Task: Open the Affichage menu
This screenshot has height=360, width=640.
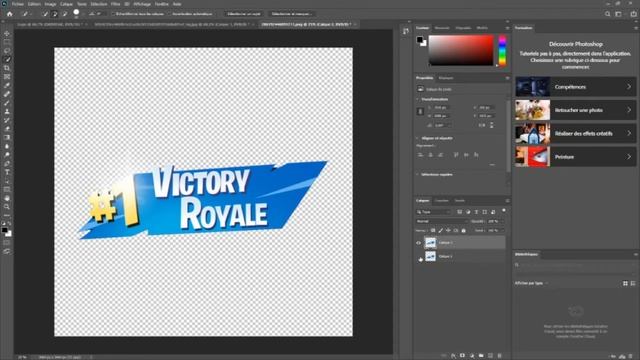Action: (x=142, y=4)
